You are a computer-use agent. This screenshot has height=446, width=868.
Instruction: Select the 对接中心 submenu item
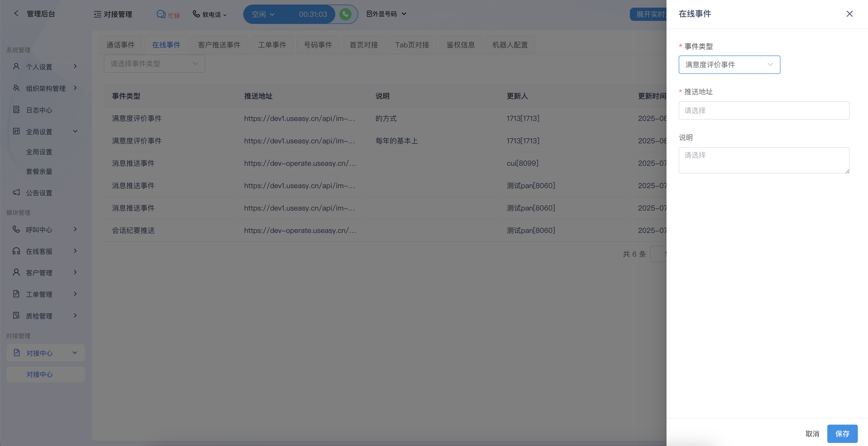click(46, 374)
